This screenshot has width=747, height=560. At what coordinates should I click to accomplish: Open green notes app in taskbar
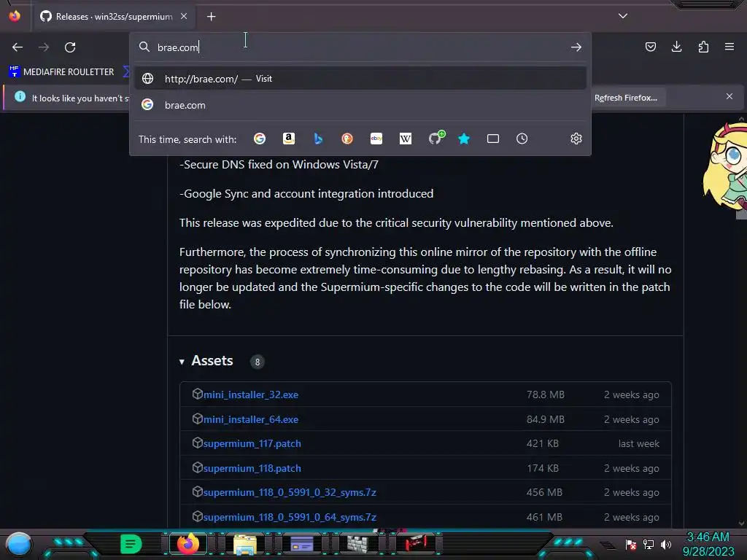click(131, 544)
